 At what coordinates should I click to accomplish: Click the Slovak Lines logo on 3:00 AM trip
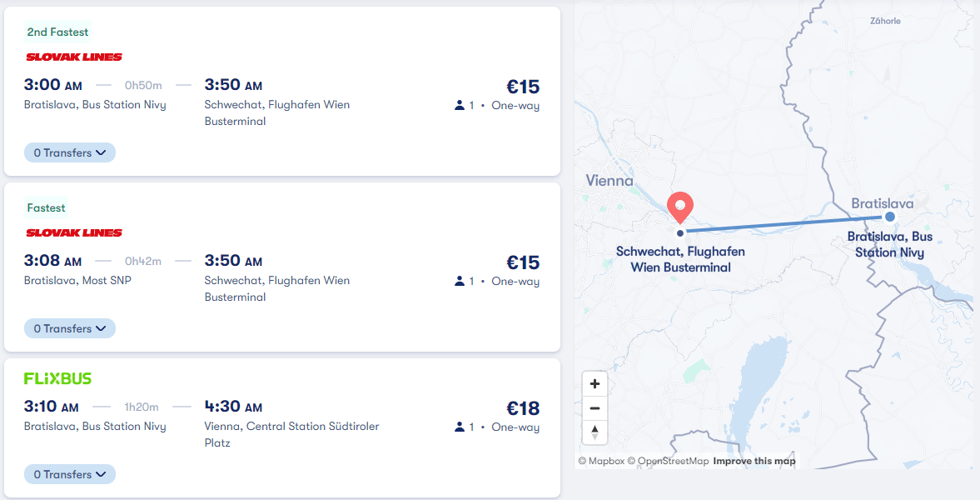coord(74,57)
